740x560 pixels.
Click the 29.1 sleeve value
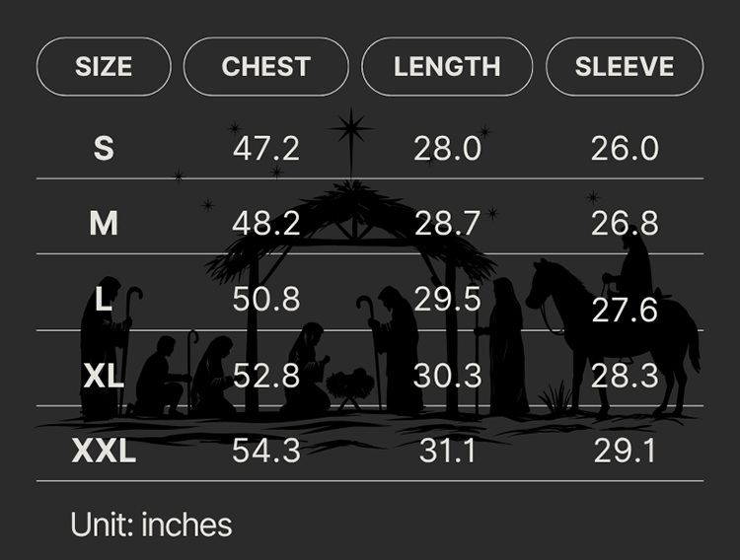coord(625,452)
